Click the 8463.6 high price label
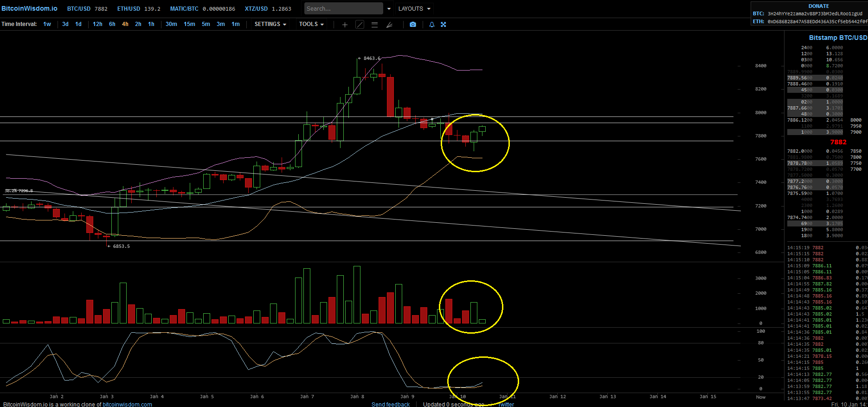Image resolution: width=868 pixels, height=407 pixels. coord(372,58)
